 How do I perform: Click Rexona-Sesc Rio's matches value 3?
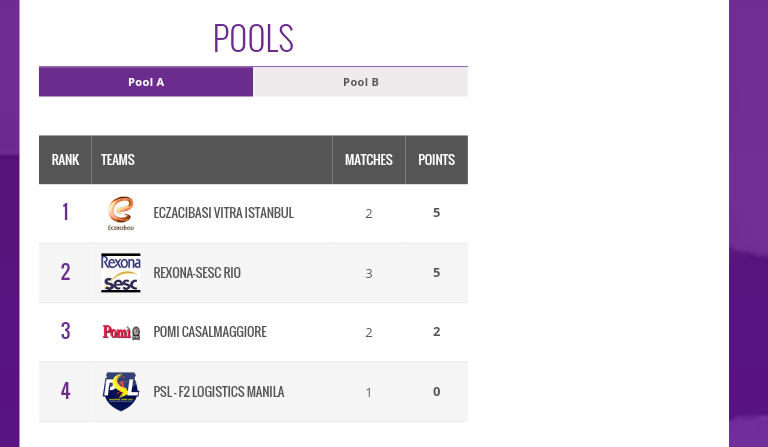pyautogui.click(x=369, y=273)
